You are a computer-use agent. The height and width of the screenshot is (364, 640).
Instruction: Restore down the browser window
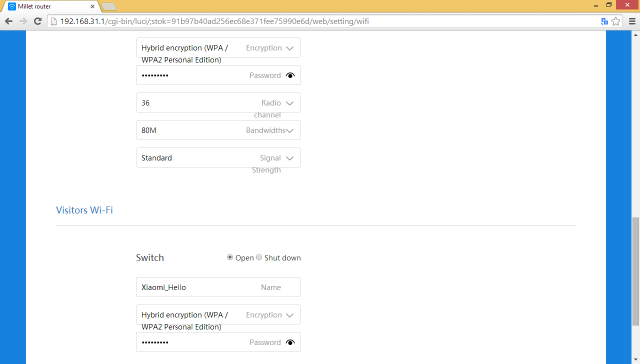click(x=609, y=4)
